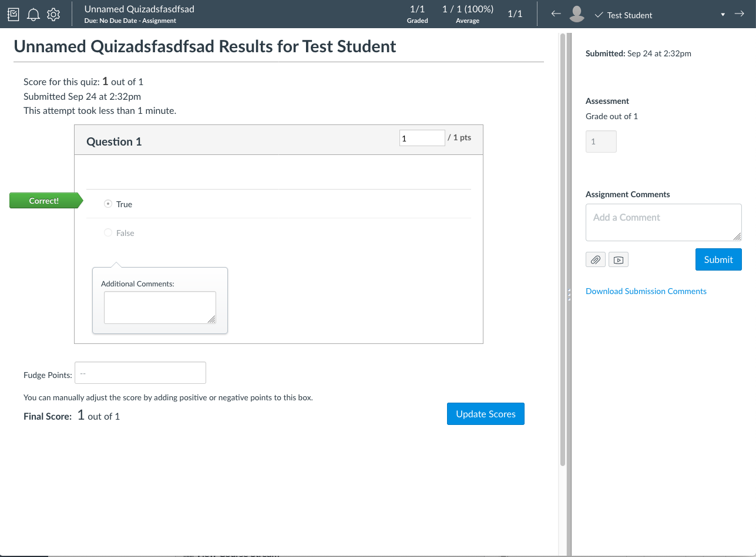
Task: Attach a file using the paperclip icon
Action: pos(595,259)
